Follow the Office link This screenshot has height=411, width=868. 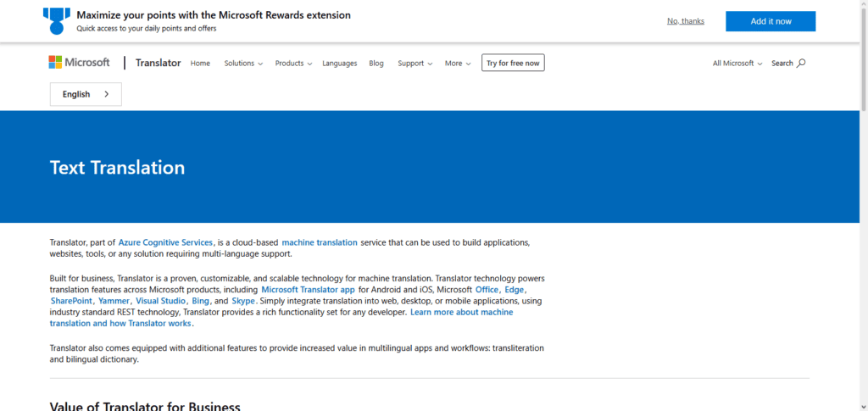(487, 289)
